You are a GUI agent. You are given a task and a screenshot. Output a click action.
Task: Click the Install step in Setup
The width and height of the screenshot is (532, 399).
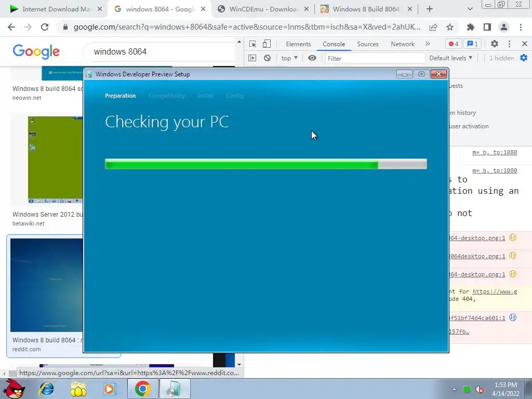pos(206,96)
